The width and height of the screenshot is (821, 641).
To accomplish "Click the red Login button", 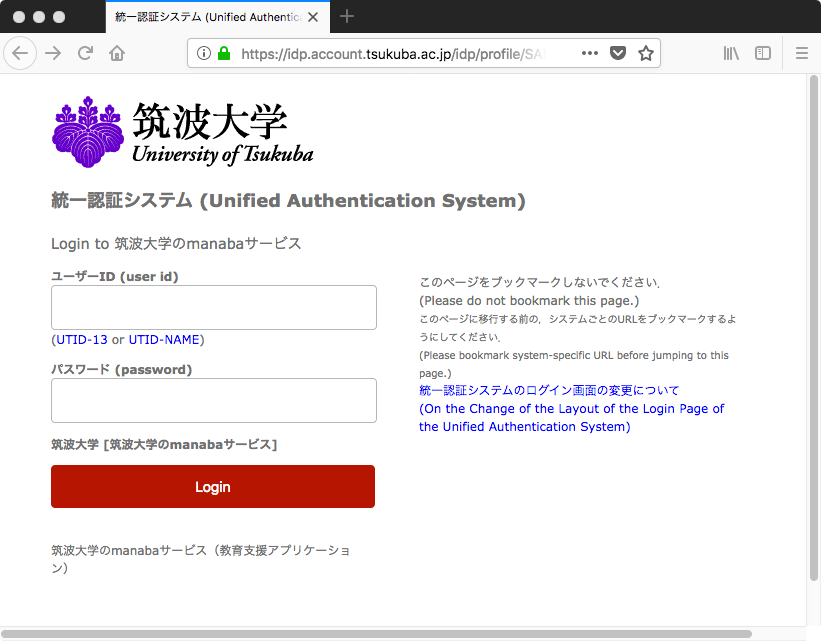I will pos(213,487).
